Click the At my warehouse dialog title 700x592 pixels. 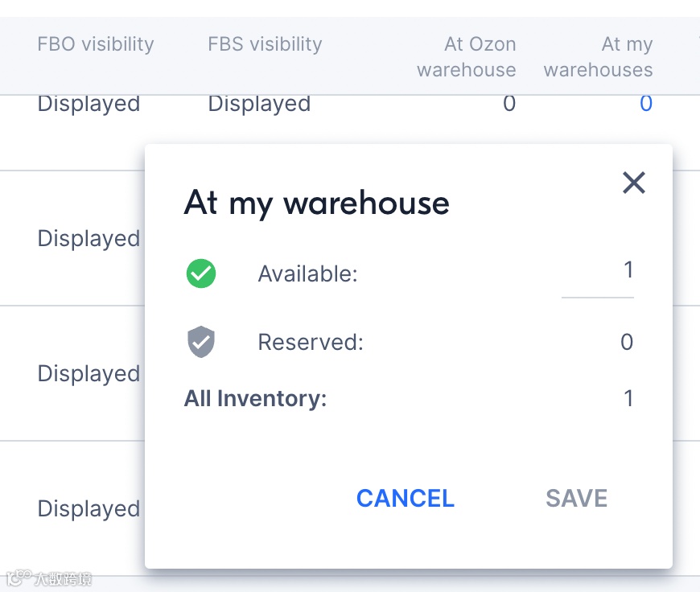(x=316, y=203)
